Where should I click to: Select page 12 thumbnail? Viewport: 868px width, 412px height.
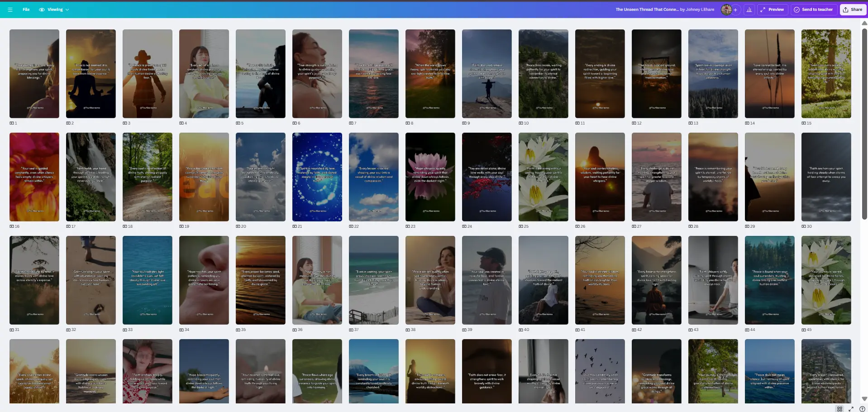657,74
